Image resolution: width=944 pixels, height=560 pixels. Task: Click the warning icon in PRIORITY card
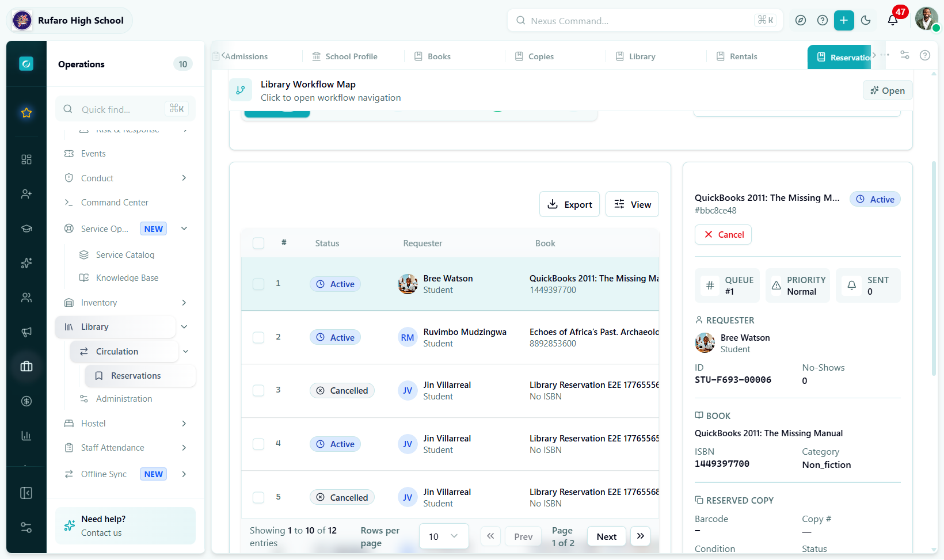[776, 285]
